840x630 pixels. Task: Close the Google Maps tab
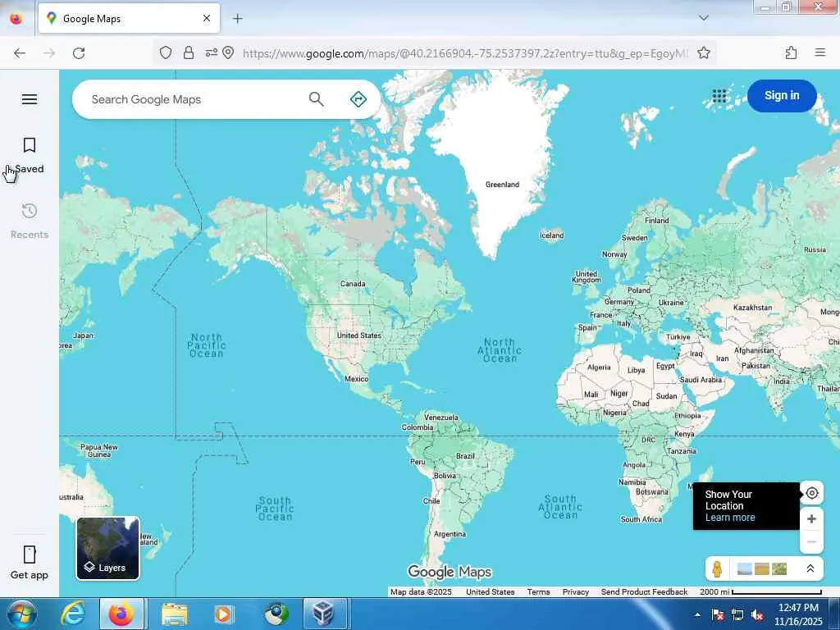point(207,18)
